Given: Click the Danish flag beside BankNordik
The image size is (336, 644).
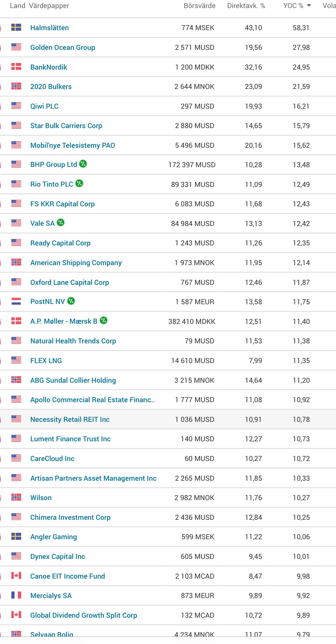Looking at the screenshot, I should tap(16, 67).
